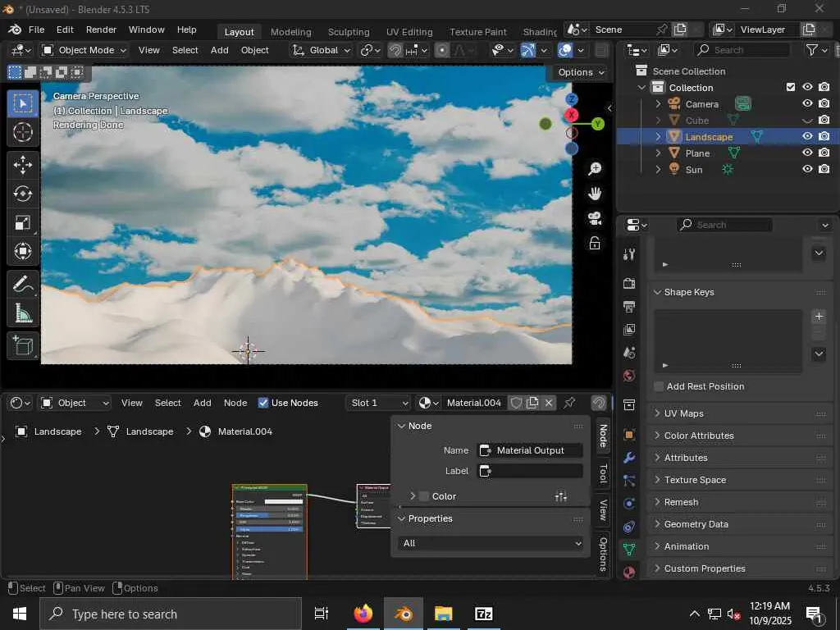Screen dimensions: 840x630
Task: Open the Object Mode dropdown
Action: (84, 50)
